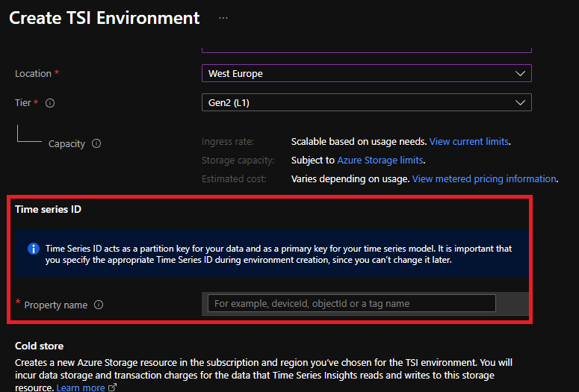Click the blue info icon in Time Series ID banner

tap(34, 249)
